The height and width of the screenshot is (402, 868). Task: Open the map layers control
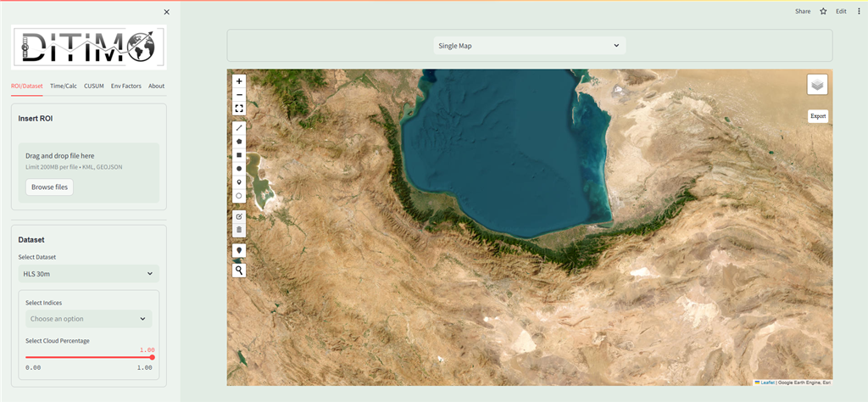tap(817, 84)
